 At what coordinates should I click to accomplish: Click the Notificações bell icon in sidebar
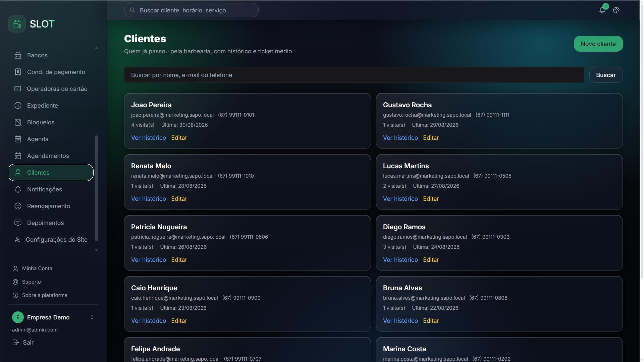(18, 189)
